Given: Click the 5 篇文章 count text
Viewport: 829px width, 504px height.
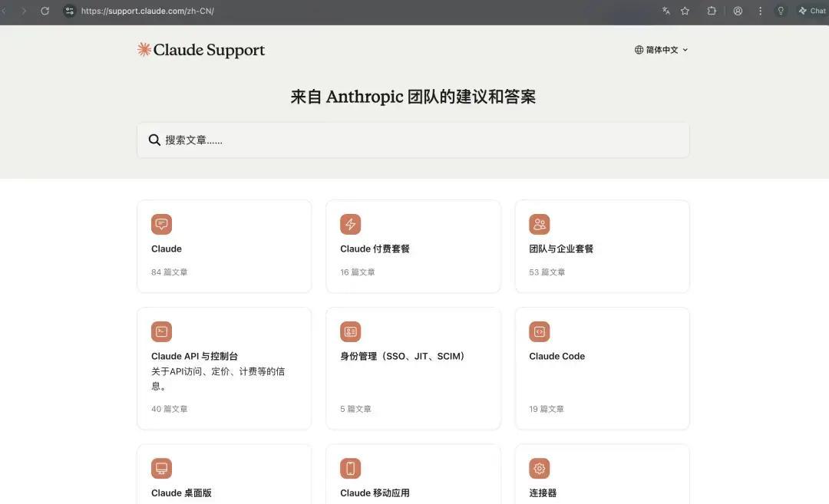Looking at the screenshot, I should 356,409.
